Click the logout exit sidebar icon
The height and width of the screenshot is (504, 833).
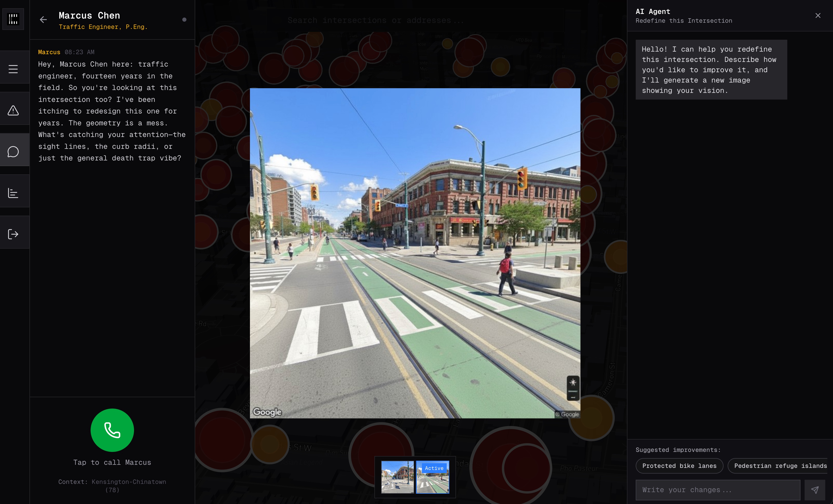tap(13, 234)
